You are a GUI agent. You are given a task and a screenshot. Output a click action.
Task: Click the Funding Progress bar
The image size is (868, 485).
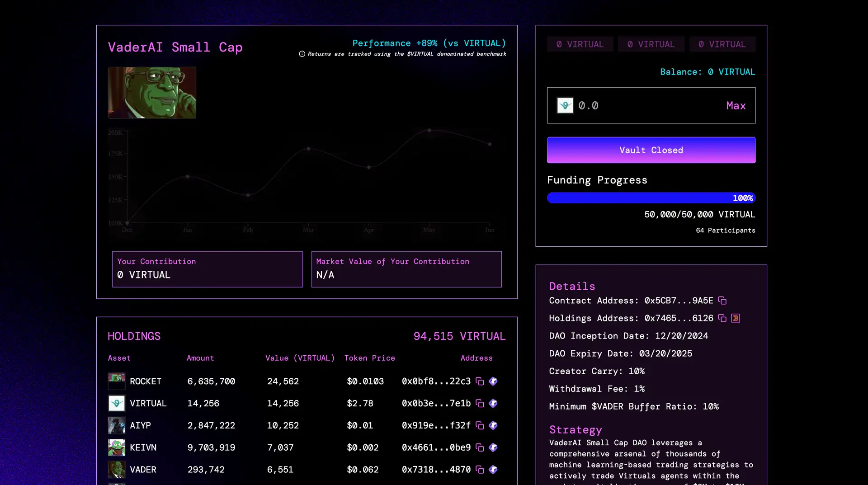651,198
